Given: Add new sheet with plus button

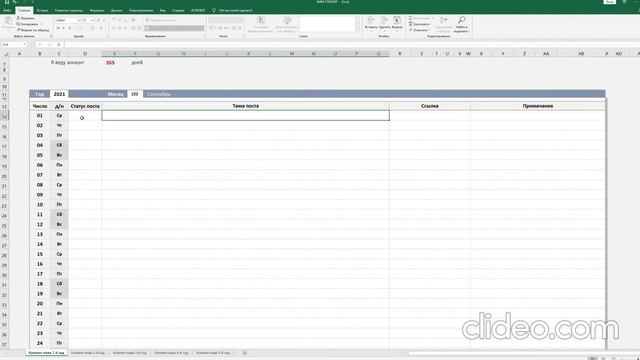Looking at the screenshot, I should point(244,353).
